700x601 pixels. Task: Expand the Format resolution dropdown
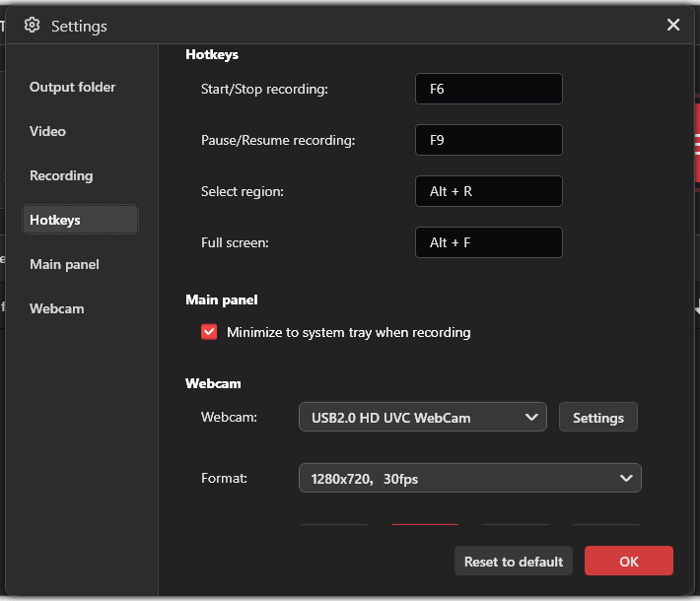(x=470, y=478)
